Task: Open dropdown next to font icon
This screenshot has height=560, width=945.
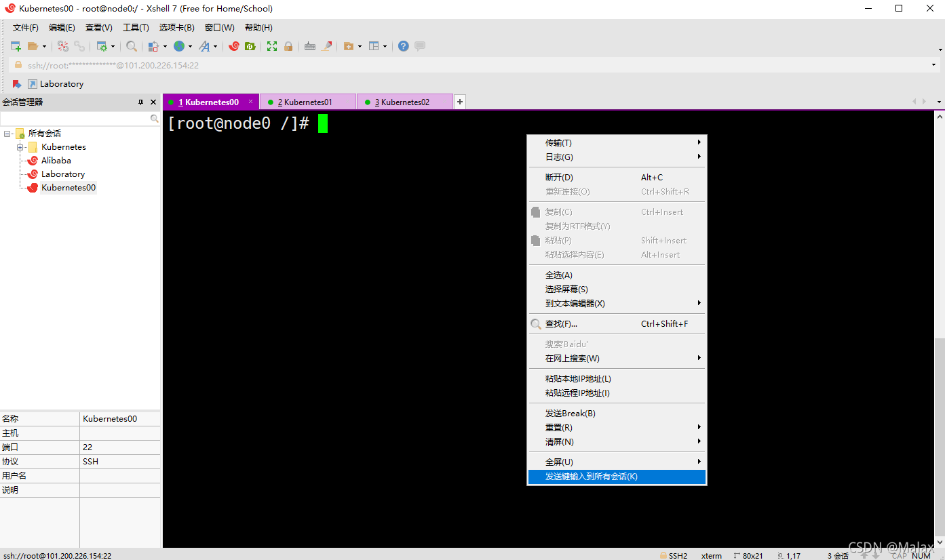Action: pyautogui.click(x=216, y=46)
